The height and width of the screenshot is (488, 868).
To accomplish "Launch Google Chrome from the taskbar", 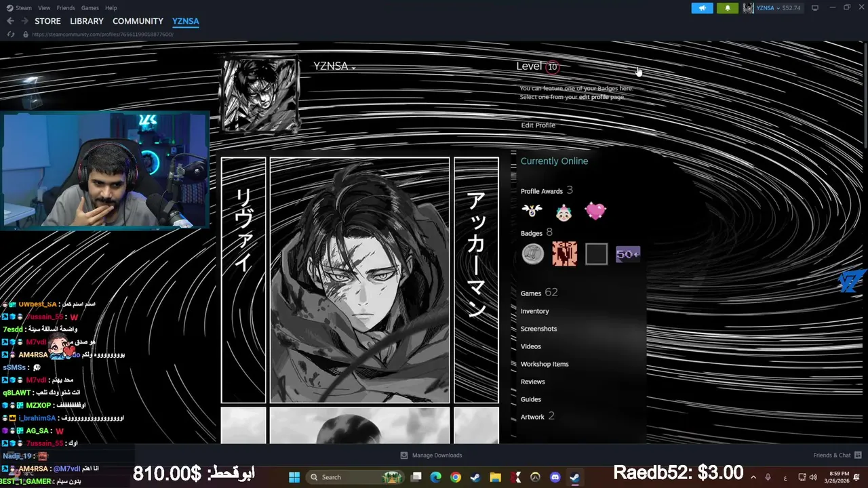I will [456, 477].
